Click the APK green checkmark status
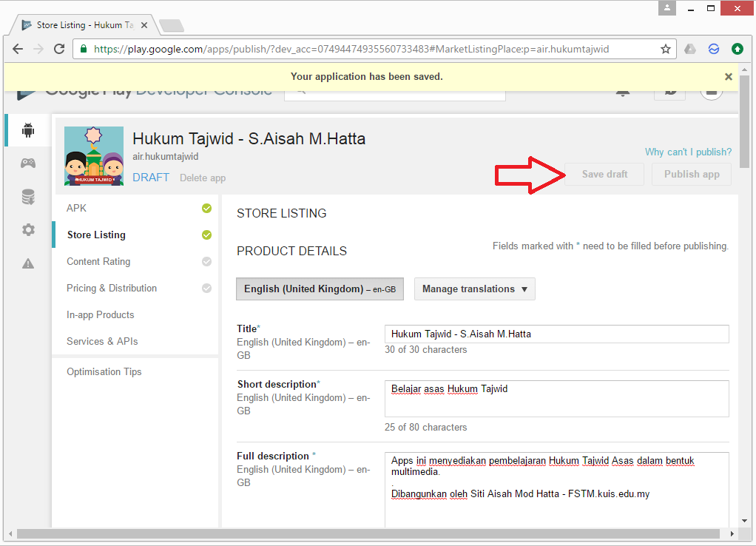The width and height of the screenshot is (756, 546). tap(207, 209)
